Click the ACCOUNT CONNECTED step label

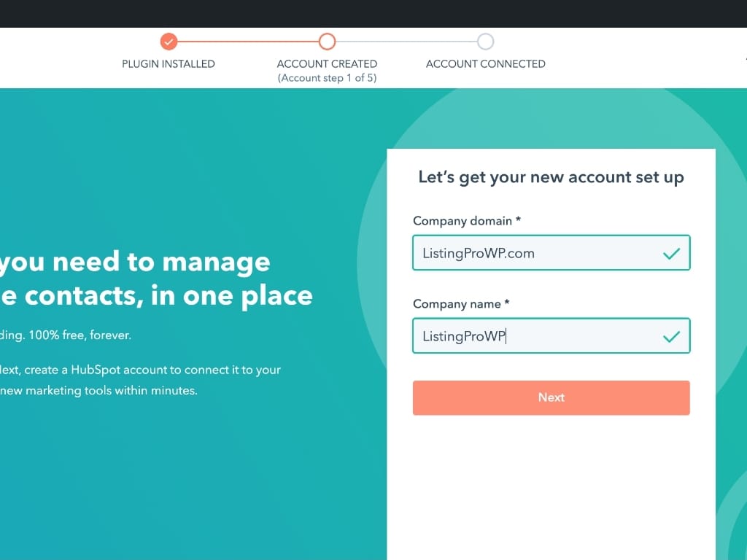(485, 64)
